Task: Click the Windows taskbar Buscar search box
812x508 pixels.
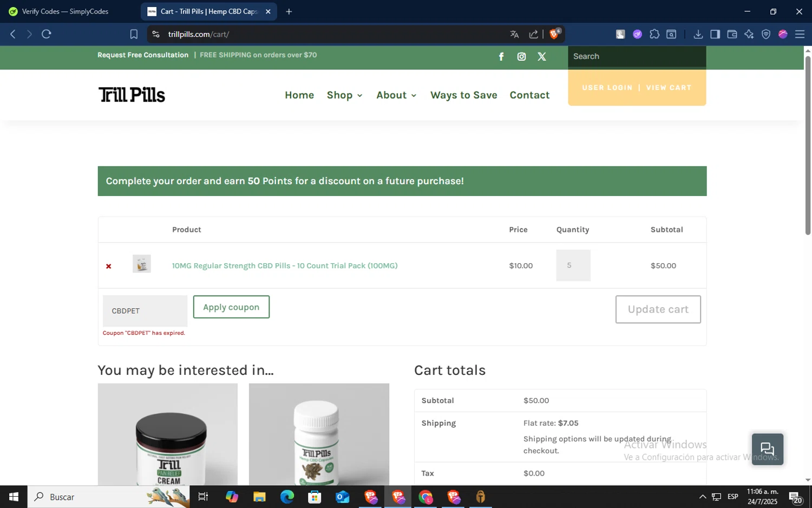Action: point(109,497)
